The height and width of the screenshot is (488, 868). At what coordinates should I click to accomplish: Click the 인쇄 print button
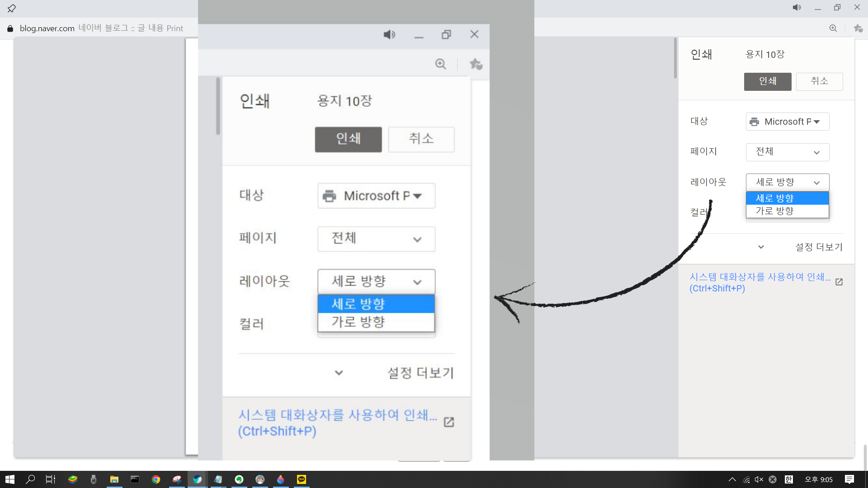click(x=348, y=139)
